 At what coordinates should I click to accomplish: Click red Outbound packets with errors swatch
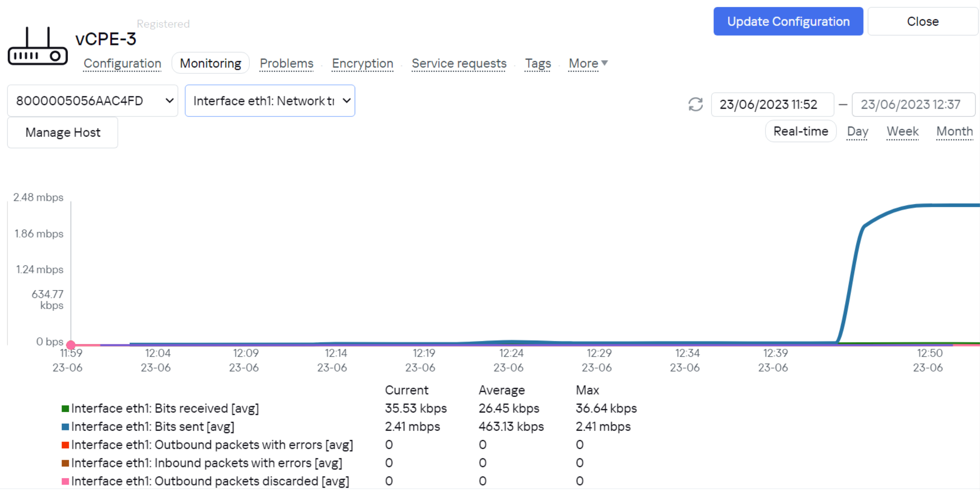coord(65,445)
